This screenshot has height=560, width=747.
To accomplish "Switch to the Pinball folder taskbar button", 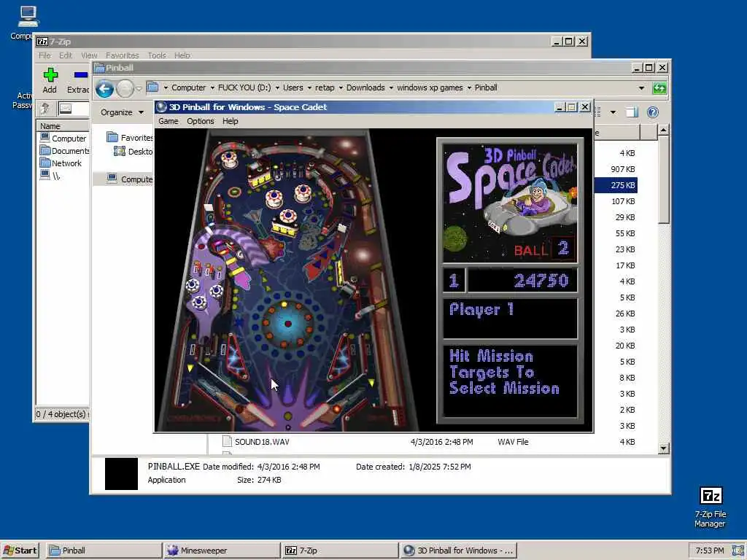I will (104, 551).
